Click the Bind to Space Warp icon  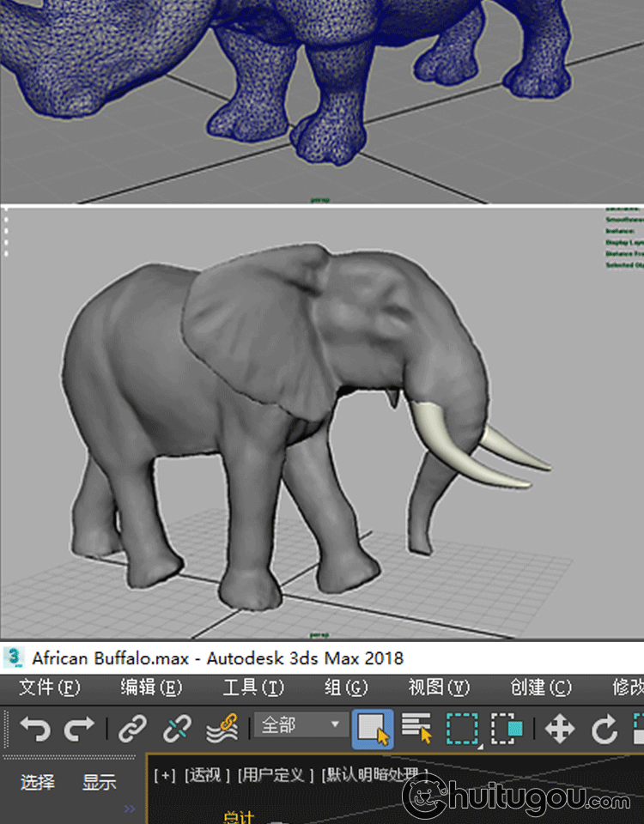point(222,730)
